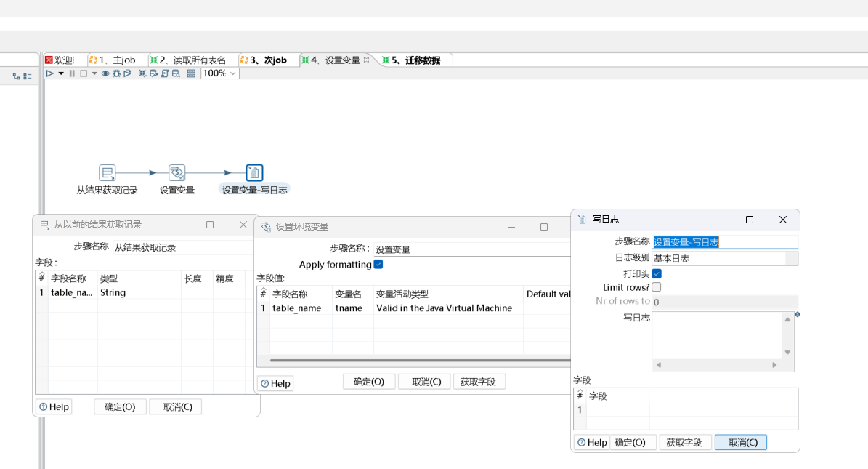Preview the transformation with the eye icon

coord(105,73)
